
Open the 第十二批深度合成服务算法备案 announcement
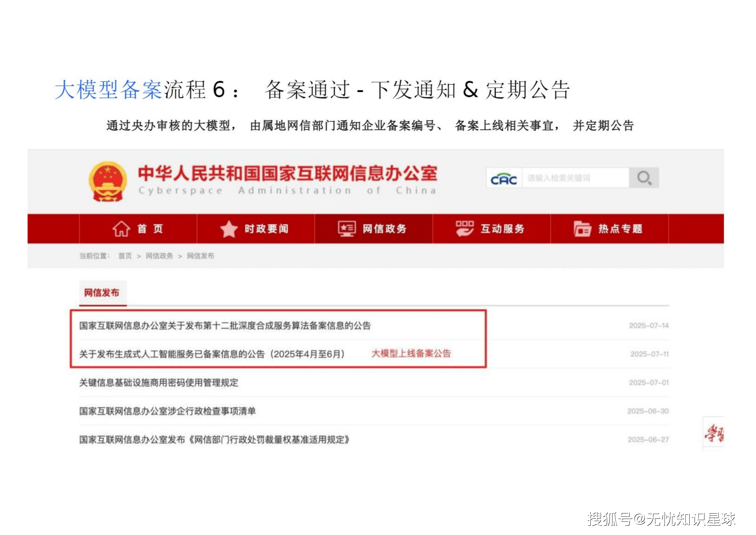point(225,326)
